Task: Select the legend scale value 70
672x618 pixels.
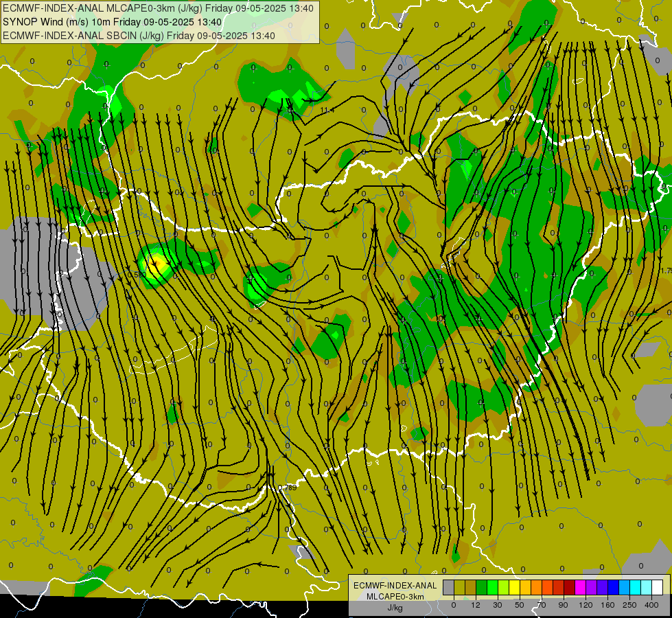Action: 542,605
